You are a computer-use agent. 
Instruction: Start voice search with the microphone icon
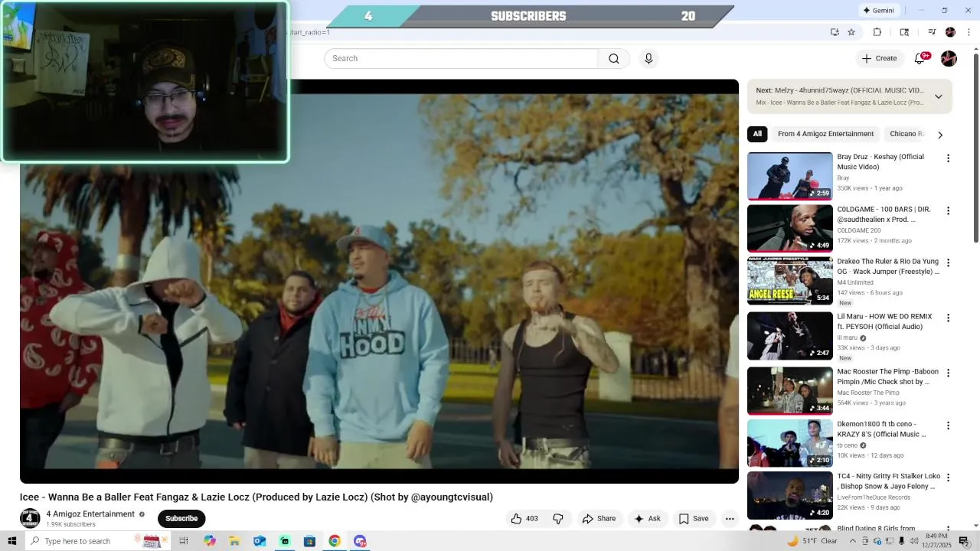click(648, 59)
